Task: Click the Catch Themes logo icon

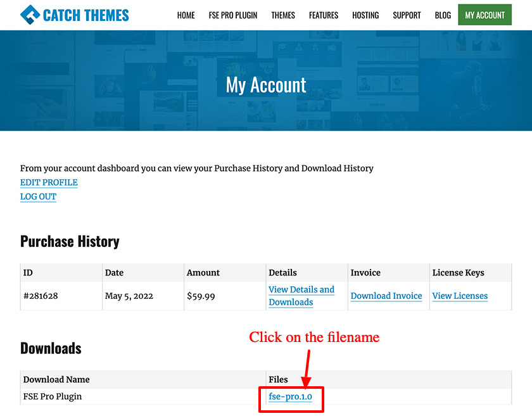Action: click(30, 15)
